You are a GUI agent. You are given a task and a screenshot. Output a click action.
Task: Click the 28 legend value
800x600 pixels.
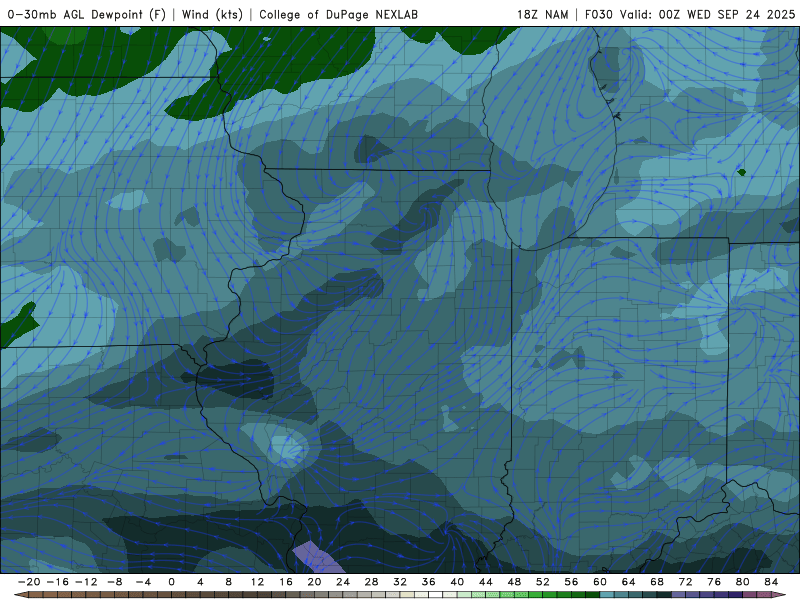tap(371, 582)
